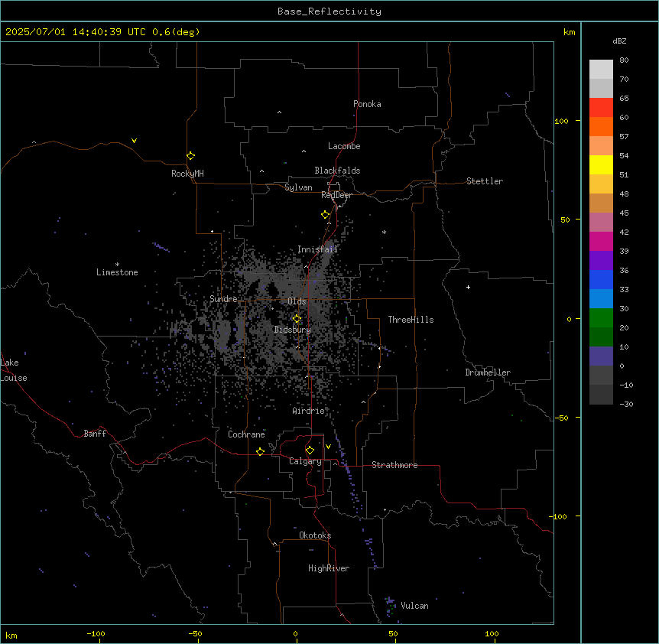Click the magenta swatch in the dBZ legend
This screenshot has width=659, height=644.
(x=601, y=241)
